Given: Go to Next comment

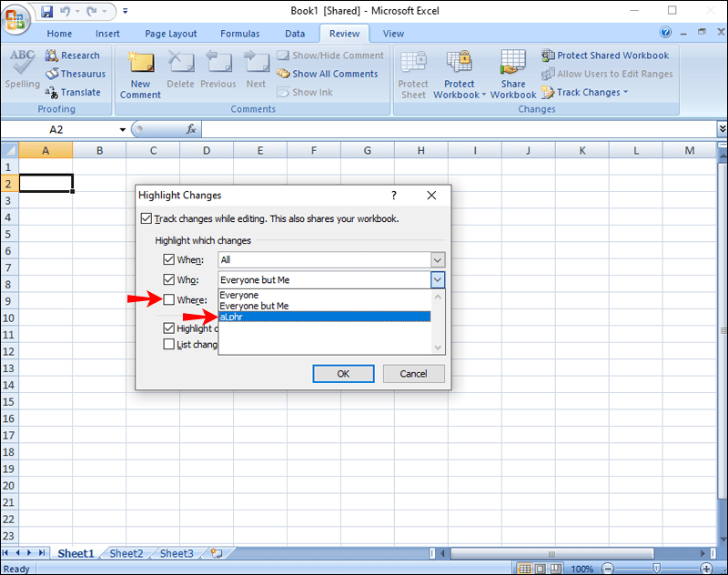Looking at the screenshot, I should coord(256,70).
